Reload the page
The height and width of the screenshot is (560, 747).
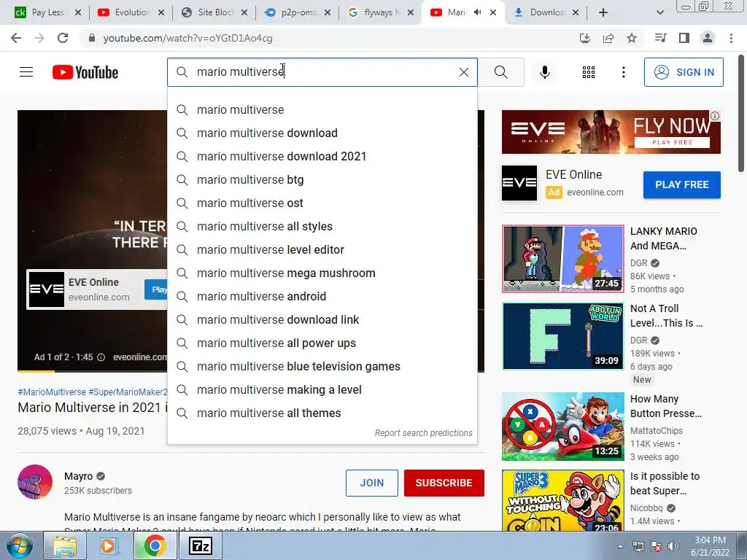tap(63, 38)
